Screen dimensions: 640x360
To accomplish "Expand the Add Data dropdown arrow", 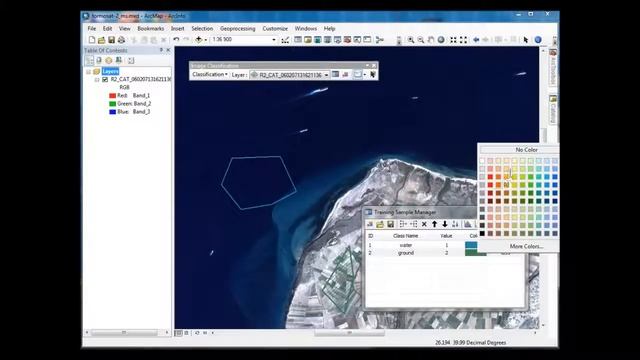I will point(205,40).
